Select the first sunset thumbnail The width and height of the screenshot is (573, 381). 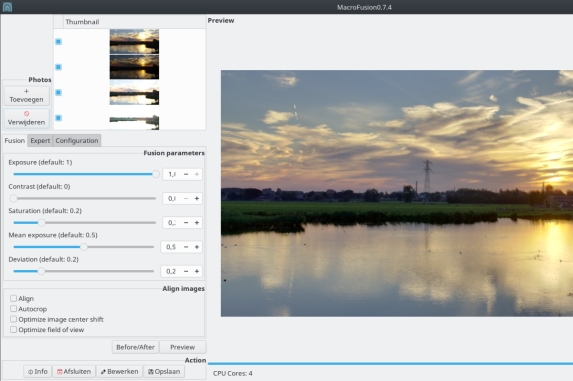134,41
